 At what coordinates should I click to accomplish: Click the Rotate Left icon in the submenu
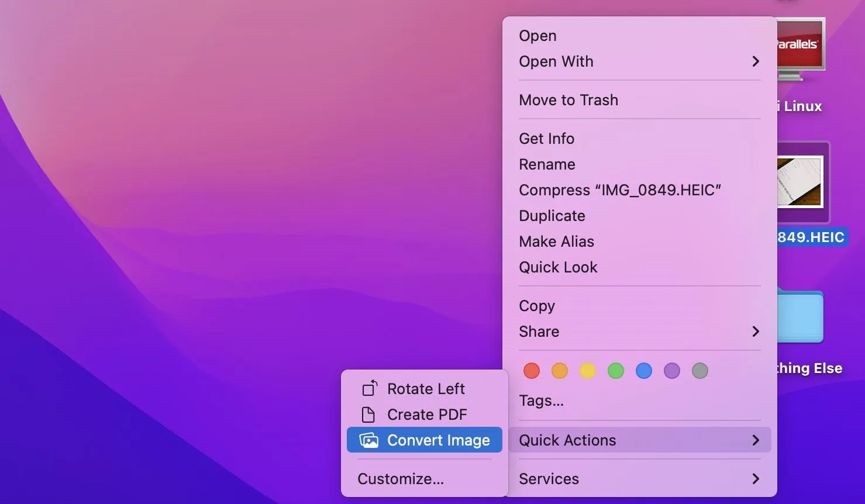[x=370, y=388]
